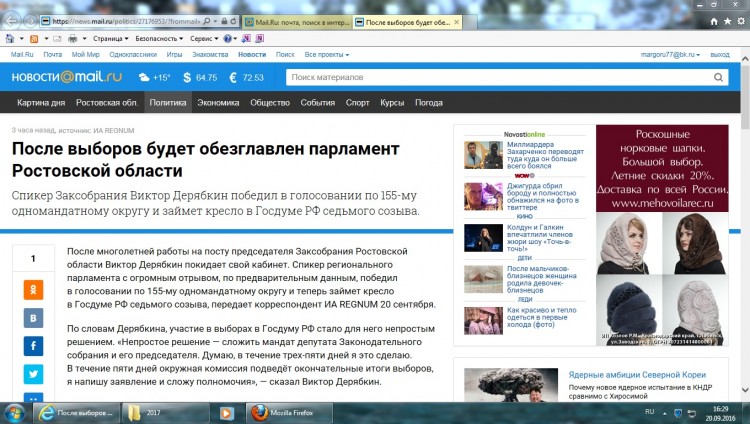Open the Общество section
The height and width of the screenshot is (424, 750).
coord(270,102)
